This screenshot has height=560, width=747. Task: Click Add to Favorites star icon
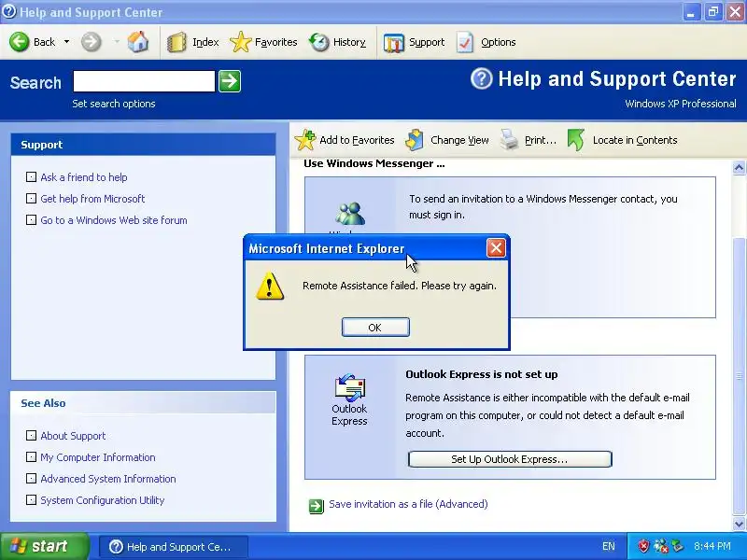pyautogui.click(x=305, y=139)
